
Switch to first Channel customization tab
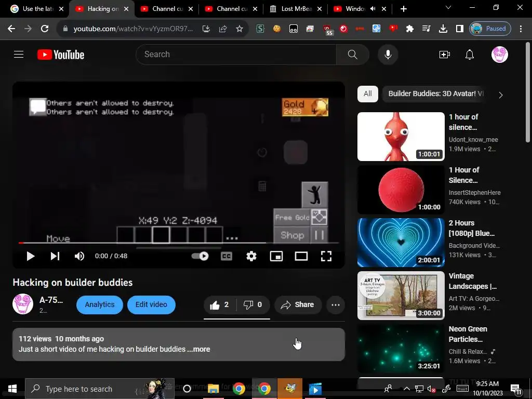(167, 9)
